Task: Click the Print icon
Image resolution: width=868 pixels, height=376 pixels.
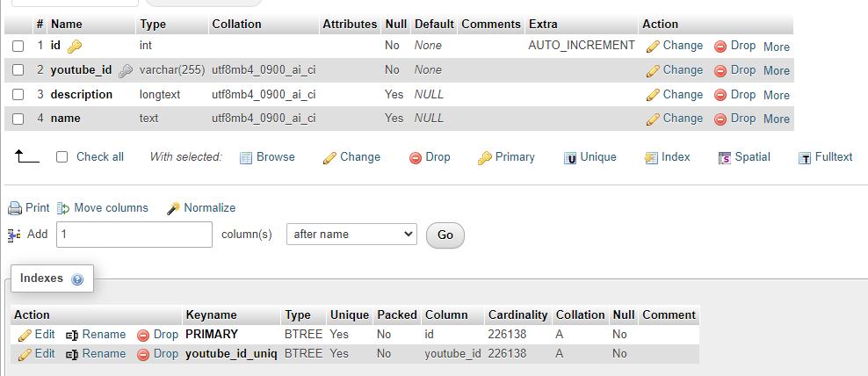Action: tap(14, 208)
